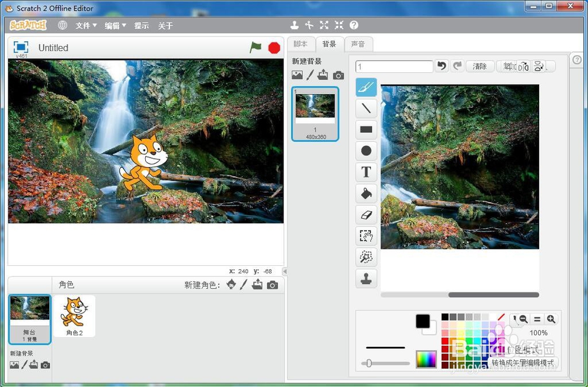Take backdrop from camera under 新建背景 tab
This screenshot has width=588, height=387.
pyautogui.click(x=338, y=75)
